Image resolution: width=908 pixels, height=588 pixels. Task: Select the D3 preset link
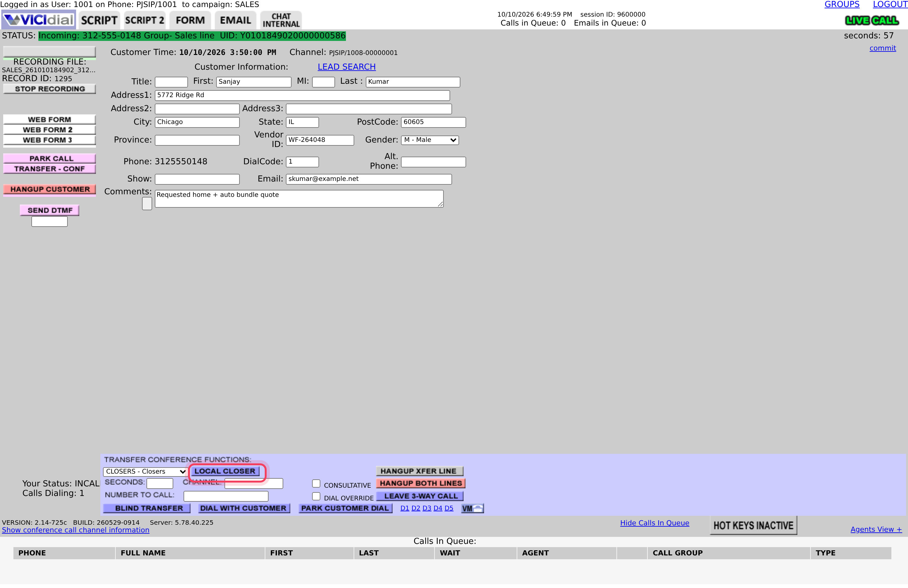427,508
